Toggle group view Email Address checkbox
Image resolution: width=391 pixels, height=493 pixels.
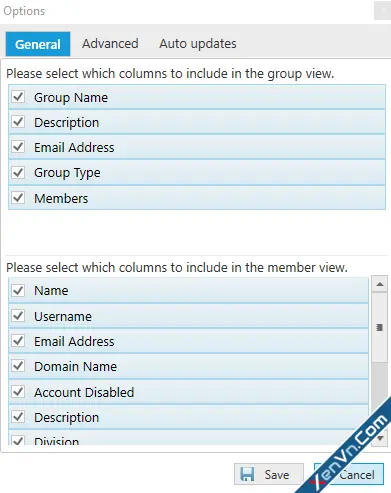pyautogui.click(x=18, y=147)
